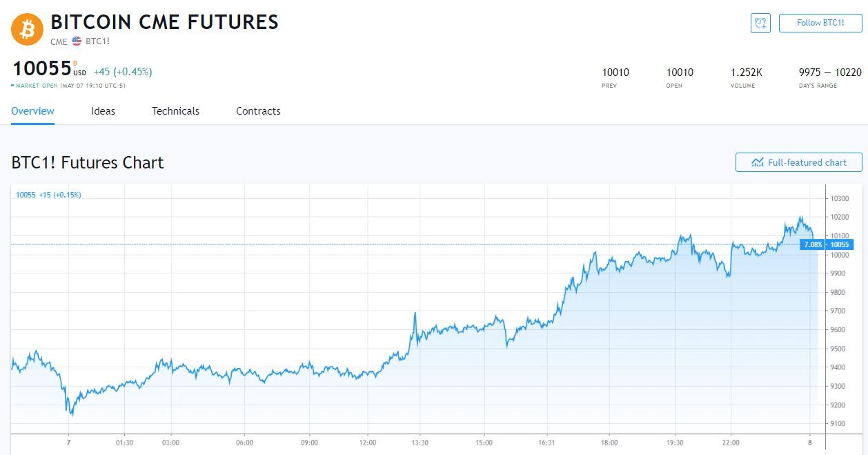Switch to the Overview tab
Viewport: 868px width, 455px height.
pos(32,111)
